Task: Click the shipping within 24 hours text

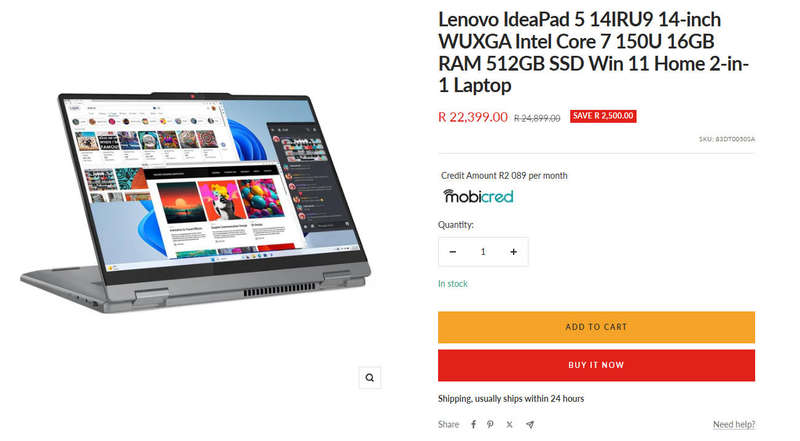Action: pos(511,399)
